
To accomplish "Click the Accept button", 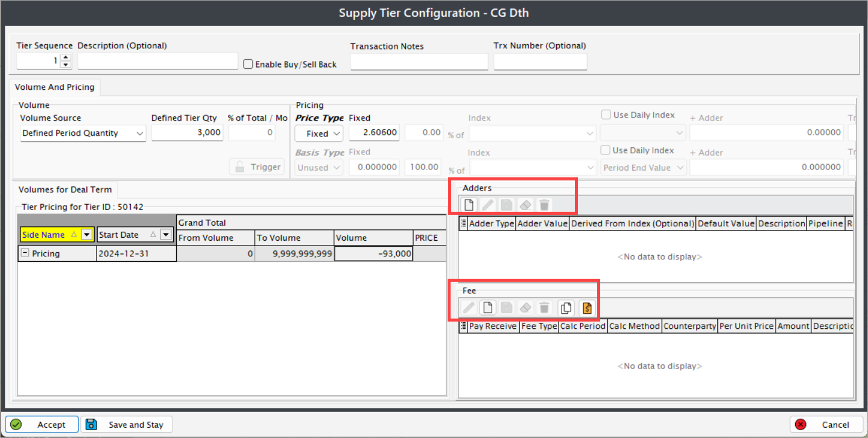I will (x=42, y=424).
